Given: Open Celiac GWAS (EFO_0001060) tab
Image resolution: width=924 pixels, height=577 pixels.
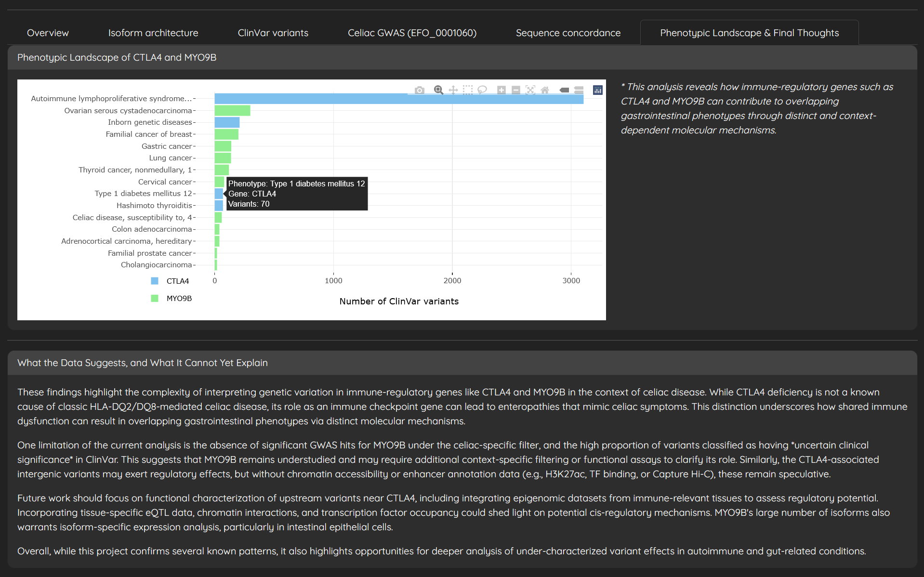Looking at the screenshot, I should pyautogui.click(x=412, y=33).
